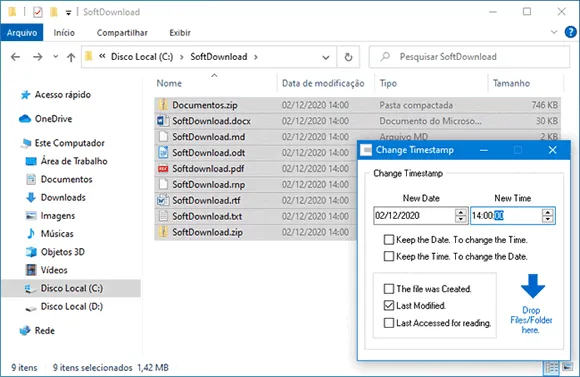Open recent locations dropdown arrow
The height and width of the screenshot is (377, 580).
click(x=55, y=57)
